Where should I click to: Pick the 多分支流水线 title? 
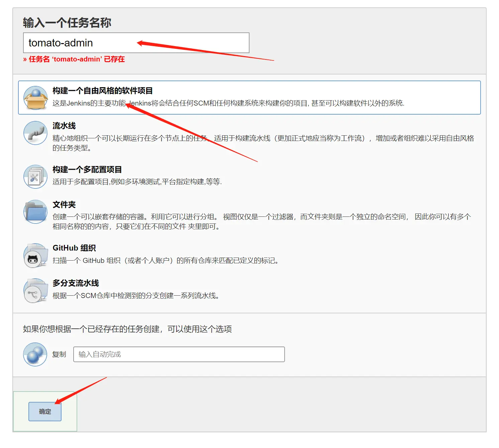coord(76,283)
